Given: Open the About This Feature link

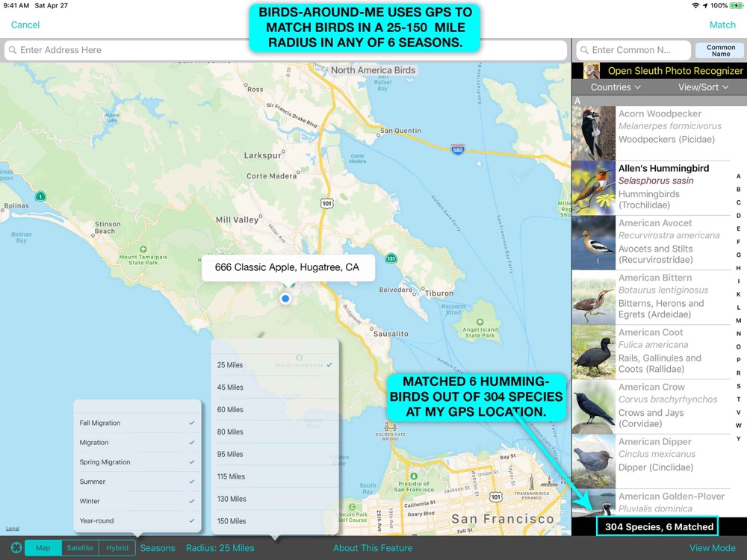Looking at the screenshot, I should coord(373,548).
